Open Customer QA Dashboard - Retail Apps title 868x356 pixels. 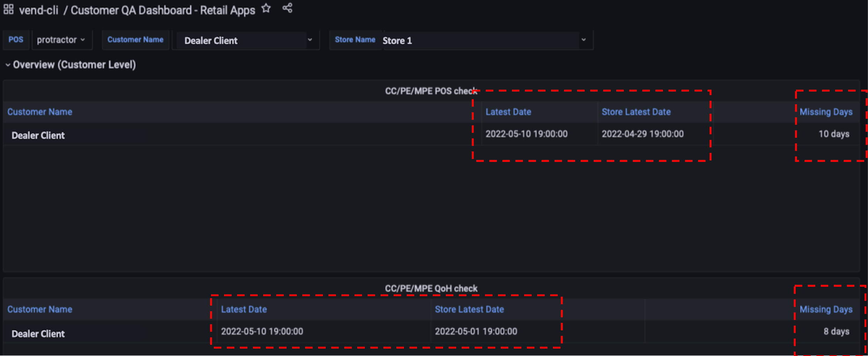pos(163,10)
